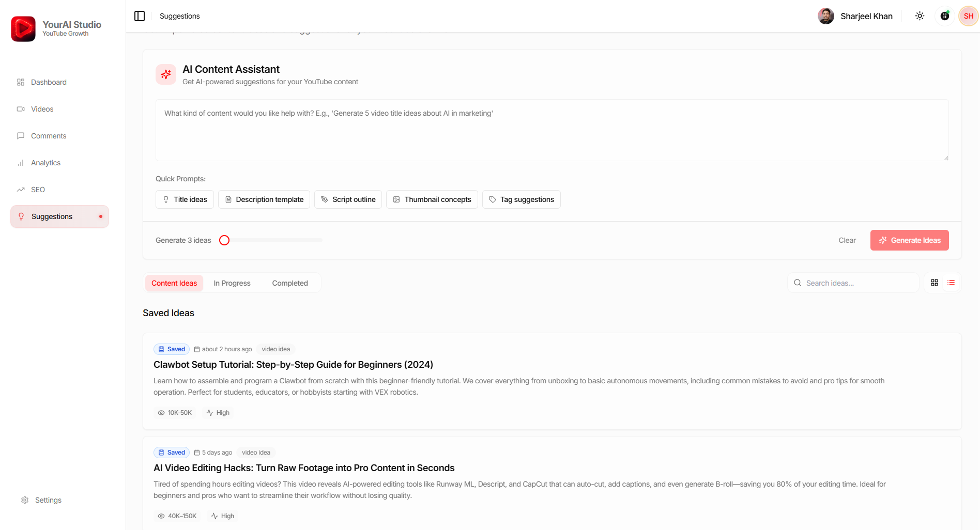The height and width of the screenshot is (530, 980).
Task: Click 'video idea' tag on Clawbot card
Action: click(276, 349)
